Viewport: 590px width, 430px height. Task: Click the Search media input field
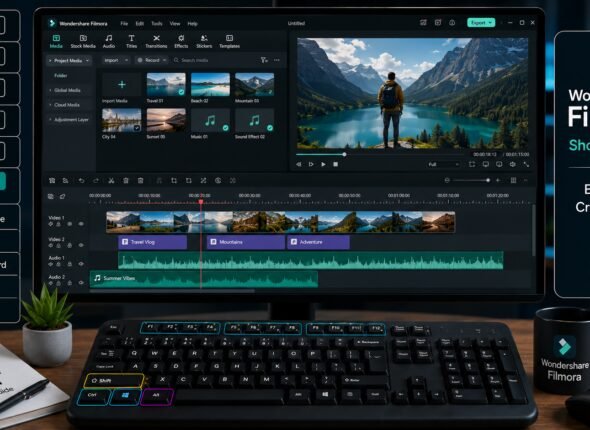tap(214, 60)
